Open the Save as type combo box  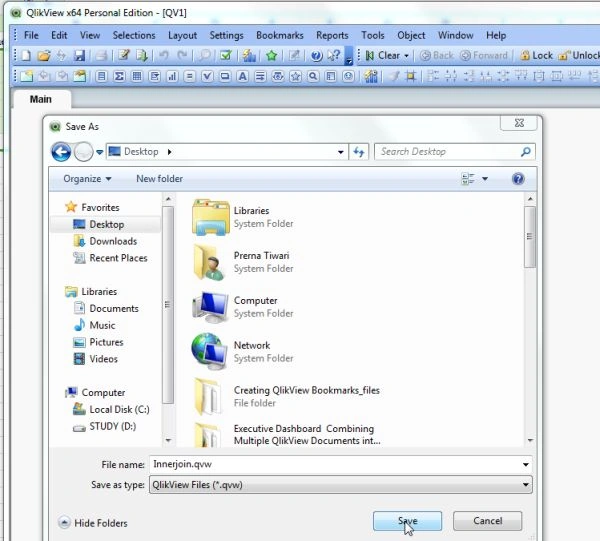point(341,485)
